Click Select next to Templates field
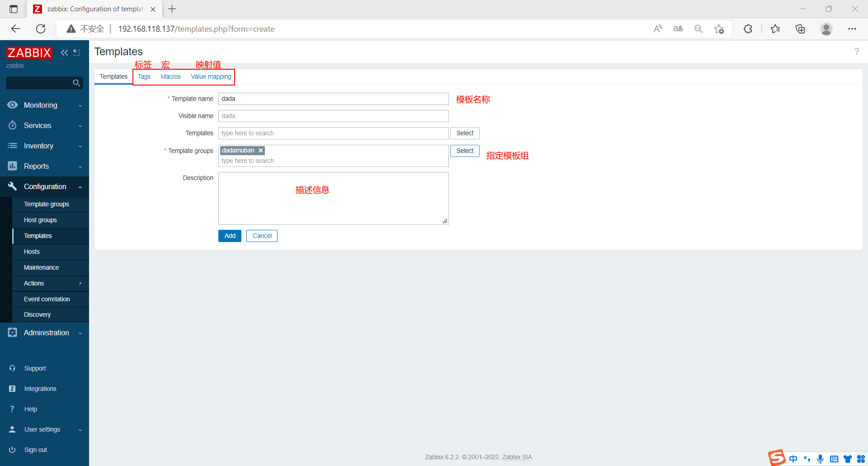Screen dimensions: 868x466 pos(465,133)
